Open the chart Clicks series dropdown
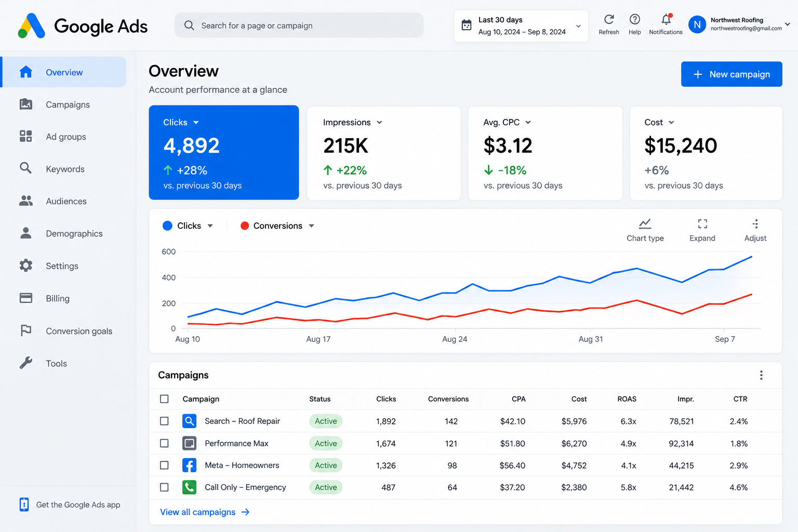The image size is (798, 532). [210, 226]
